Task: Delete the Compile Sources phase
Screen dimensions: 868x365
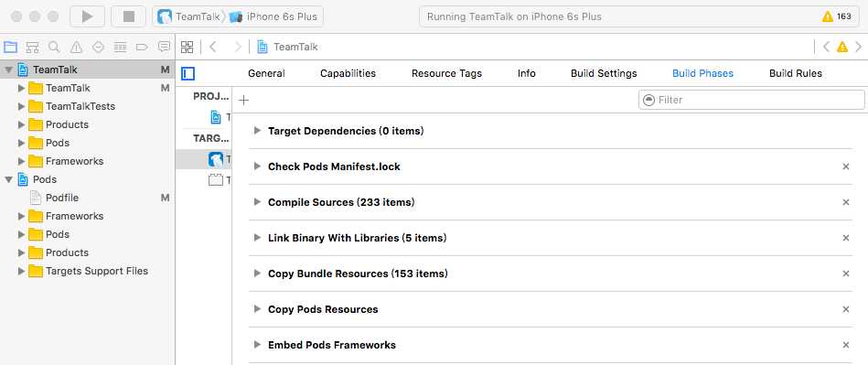Action: tap(846, 203)
